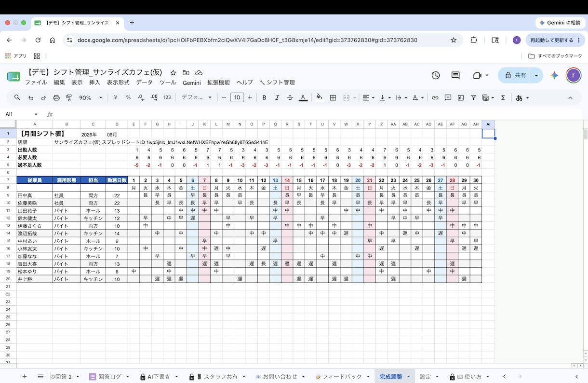Screen dimensions: 588x383
Task: Toggle strikethrough formatting
Action: click(290, 97)
